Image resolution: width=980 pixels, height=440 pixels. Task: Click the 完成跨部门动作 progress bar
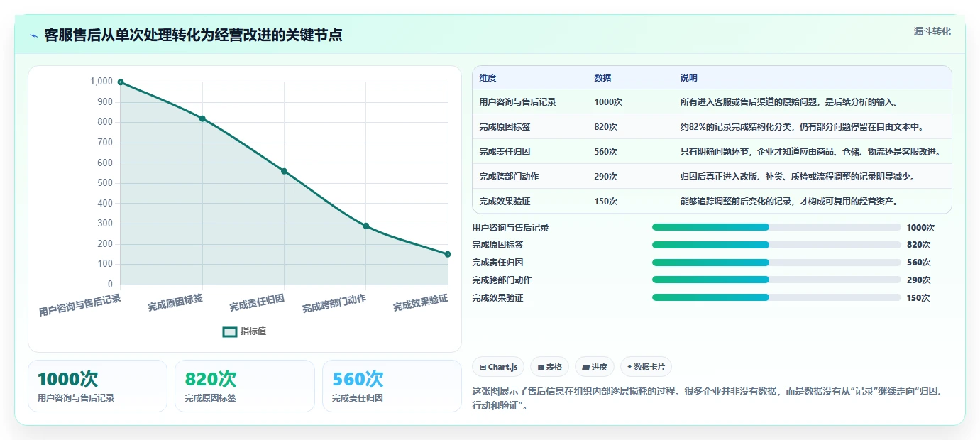pos(776,280)
